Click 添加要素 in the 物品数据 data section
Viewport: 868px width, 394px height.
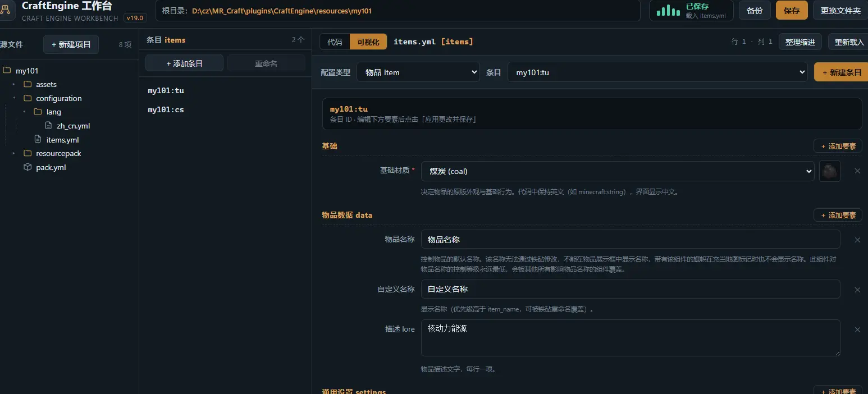coord(838,215)
